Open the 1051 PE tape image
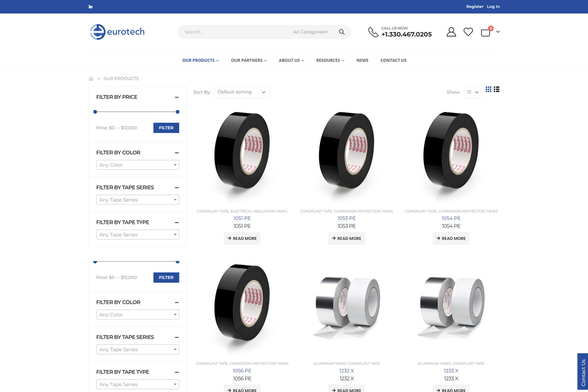 [x=242, y=154]
